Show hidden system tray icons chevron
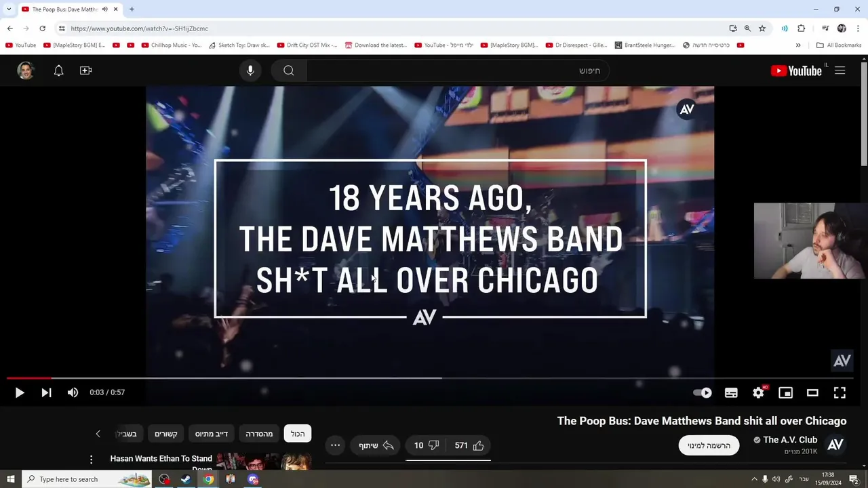Screen dimensions: 868x488 click(753, 479)
